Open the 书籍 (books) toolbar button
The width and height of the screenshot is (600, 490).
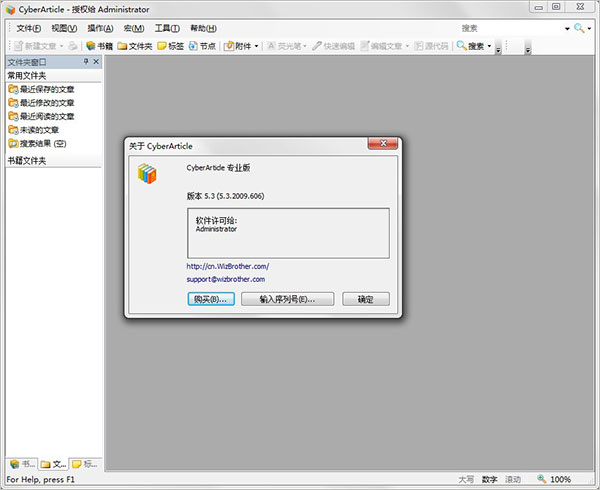pyautogui.click(x=99, y=46)
